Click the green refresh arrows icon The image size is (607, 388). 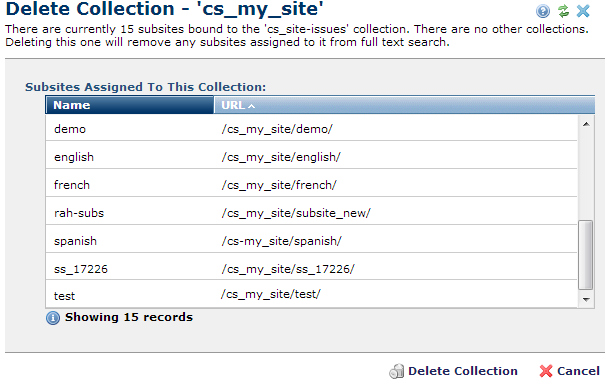564,11
